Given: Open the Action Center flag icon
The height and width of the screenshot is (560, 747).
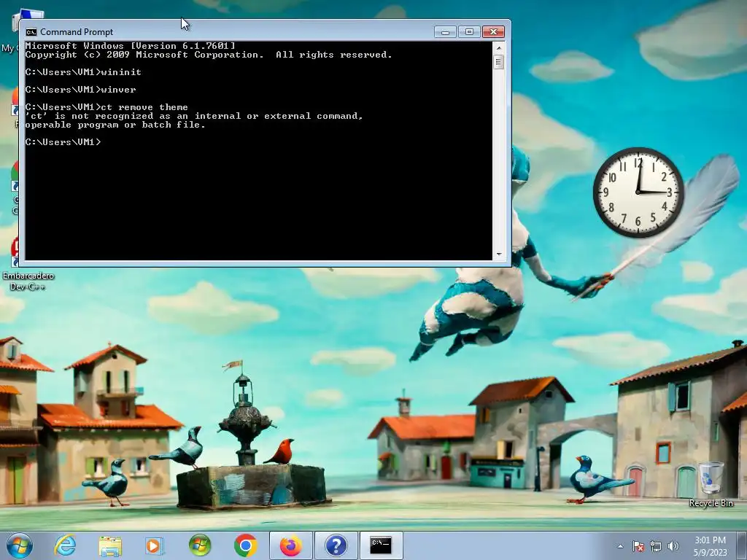Looking at the screenshot, I should [x=638, y=546].
